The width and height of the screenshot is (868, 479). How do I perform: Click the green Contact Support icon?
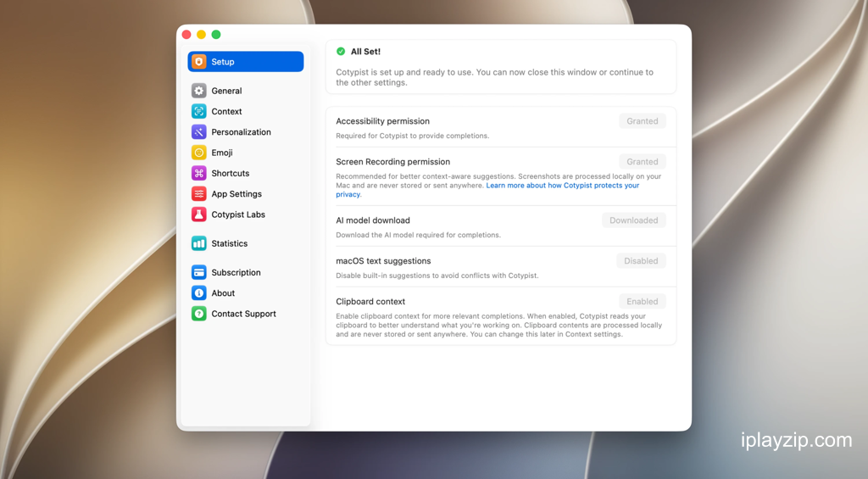tap(198, 314)
